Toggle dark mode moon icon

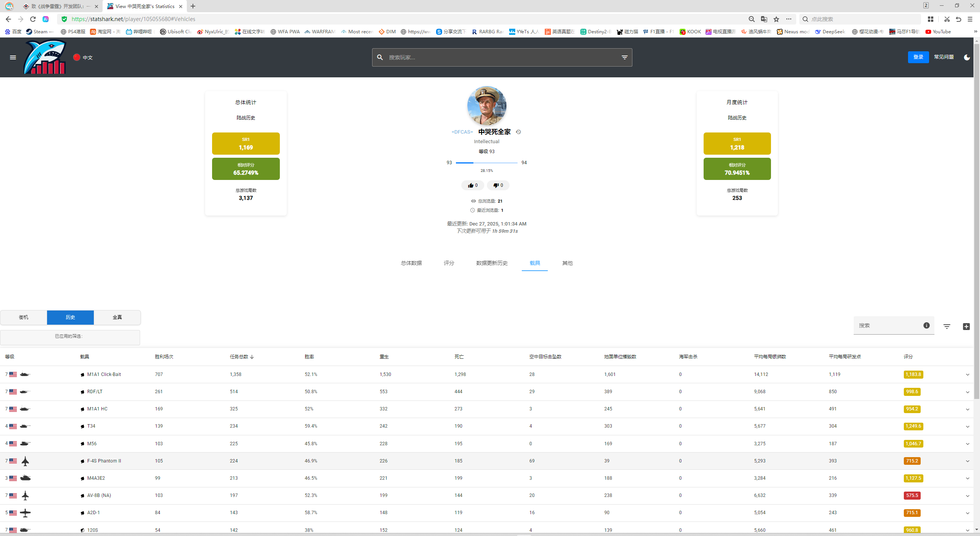click(x=967, y=57)
